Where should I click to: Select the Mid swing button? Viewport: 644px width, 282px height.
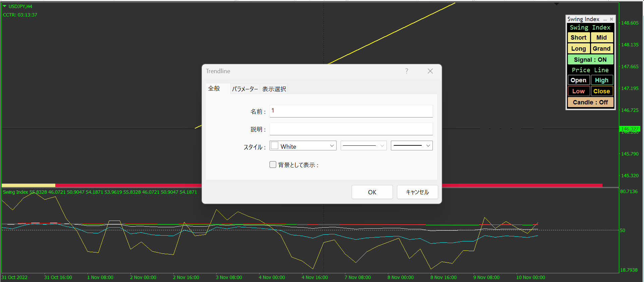[602, 38]
